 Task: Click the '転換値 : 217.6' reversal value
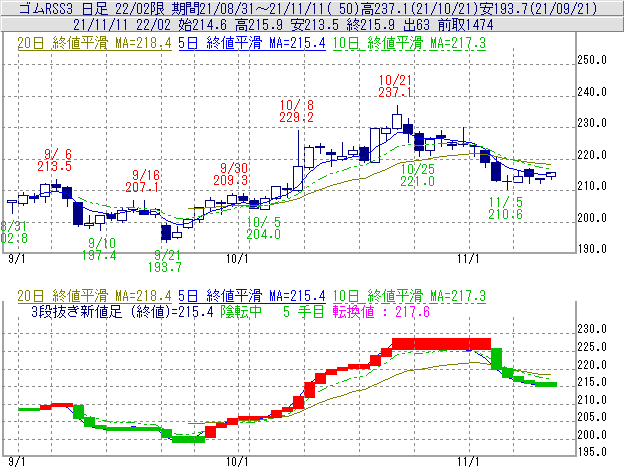pos(381,311)
